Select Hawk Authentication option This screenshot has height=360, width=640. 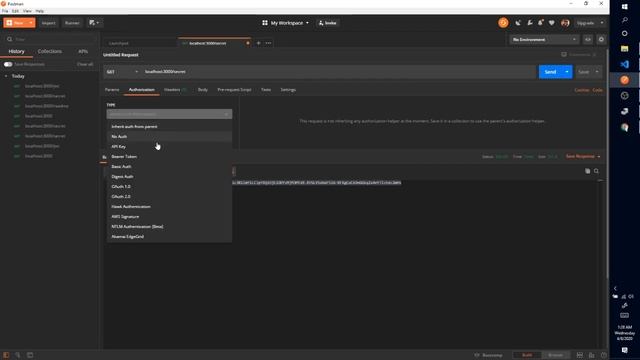point(169,207)
